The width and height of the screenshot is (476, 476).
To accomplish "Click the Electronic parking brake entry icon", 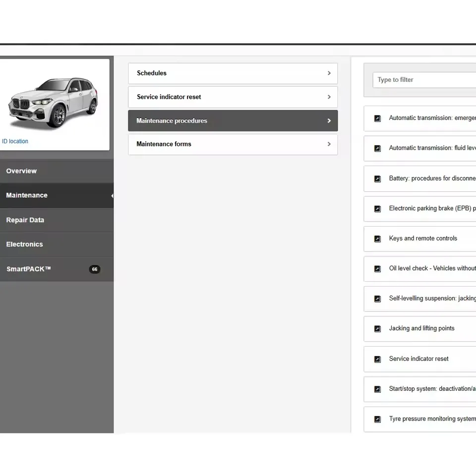I will point(377,209).
